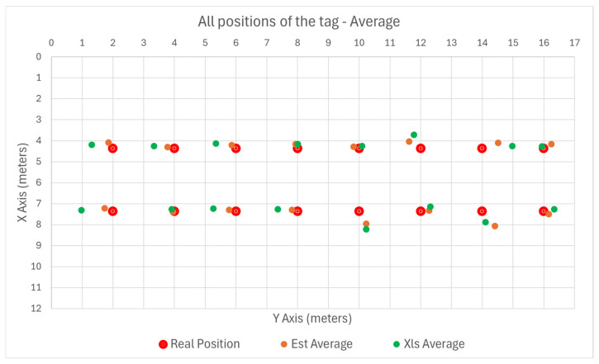Select the 'Y Axis (meters)' axis title

click(312, 319)
